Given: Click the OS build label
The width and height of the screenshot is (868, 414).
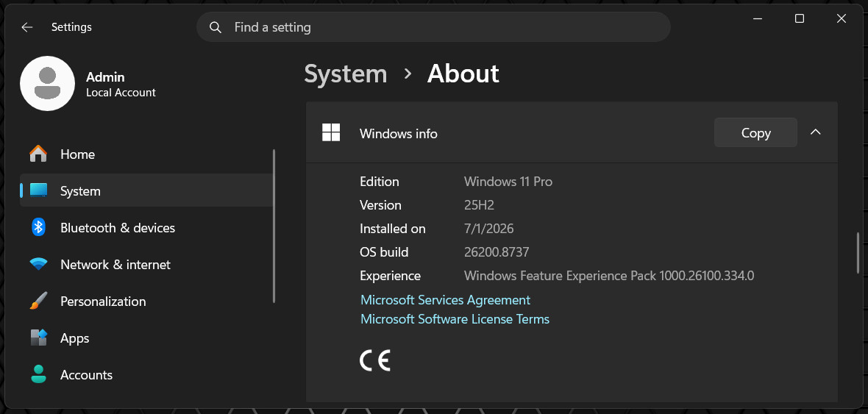Looking at the screenshot, I should coord(384,252).
